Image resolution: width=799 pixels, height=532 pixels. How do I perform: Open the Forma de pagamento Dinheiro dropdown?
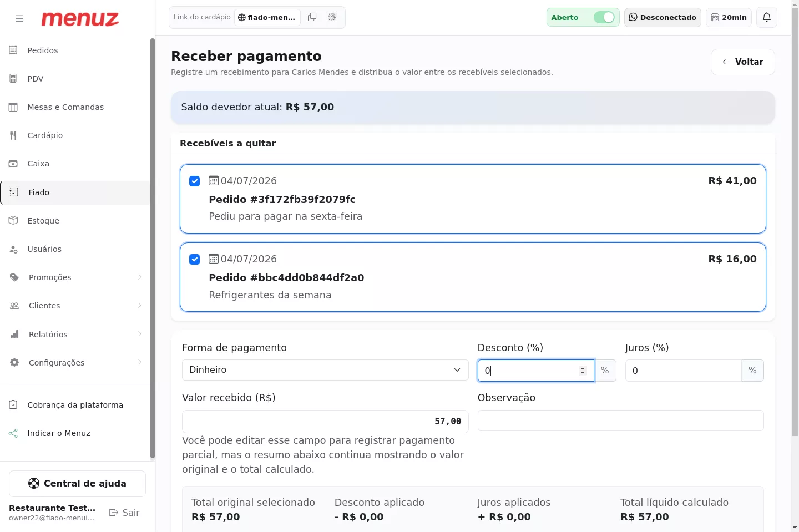(325, 370)
